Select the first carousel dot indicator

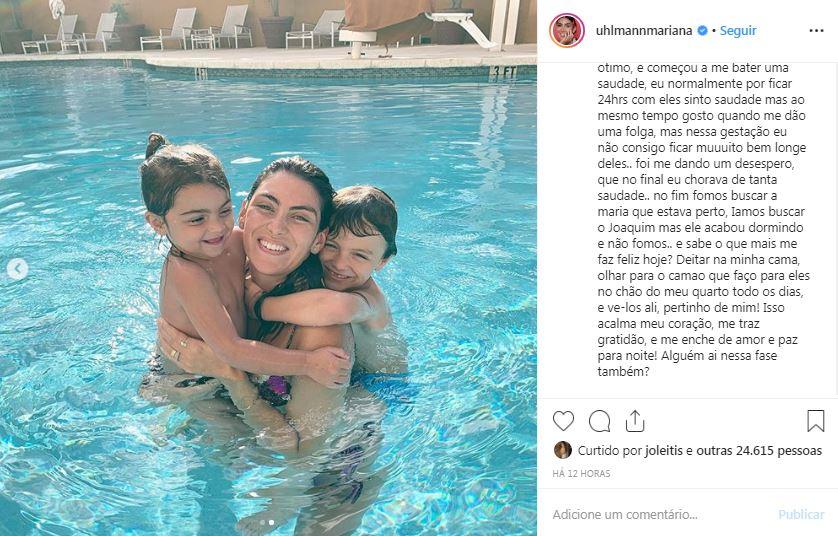pos(262,522)
